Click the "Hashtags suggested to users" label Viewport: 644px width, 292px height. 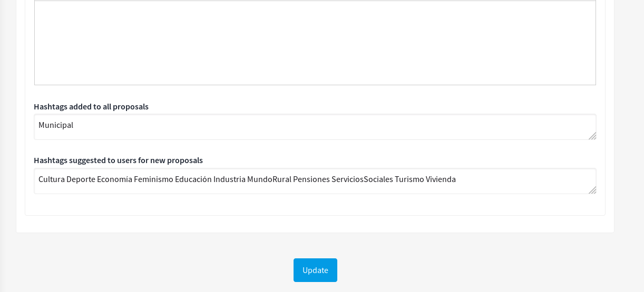(118, 160)
